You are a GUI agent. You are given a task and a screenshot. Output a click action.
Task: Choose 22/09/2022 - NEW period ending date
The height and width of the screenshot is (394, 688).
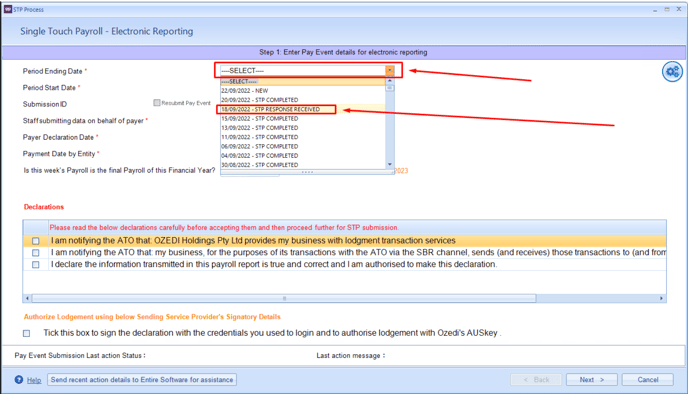click(x=303, y=90)
